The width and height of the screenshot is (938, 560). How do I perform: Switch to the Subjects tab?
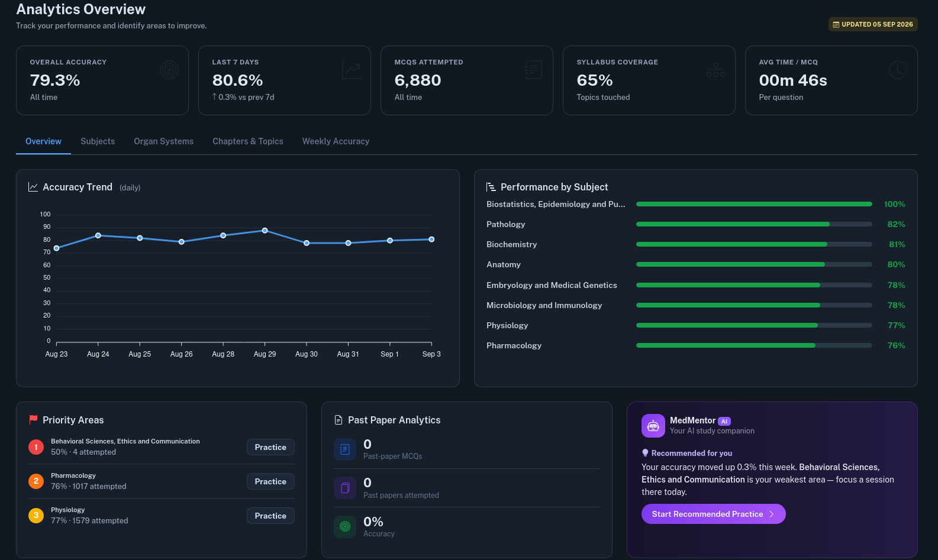click(x=98, y=141)
